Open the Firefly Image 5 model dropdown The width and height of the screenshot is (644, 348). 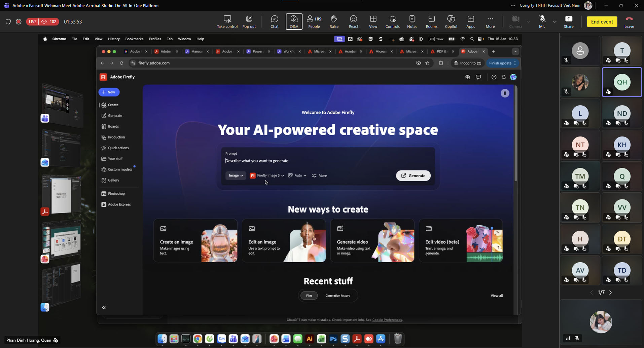(x=268, y=176)
